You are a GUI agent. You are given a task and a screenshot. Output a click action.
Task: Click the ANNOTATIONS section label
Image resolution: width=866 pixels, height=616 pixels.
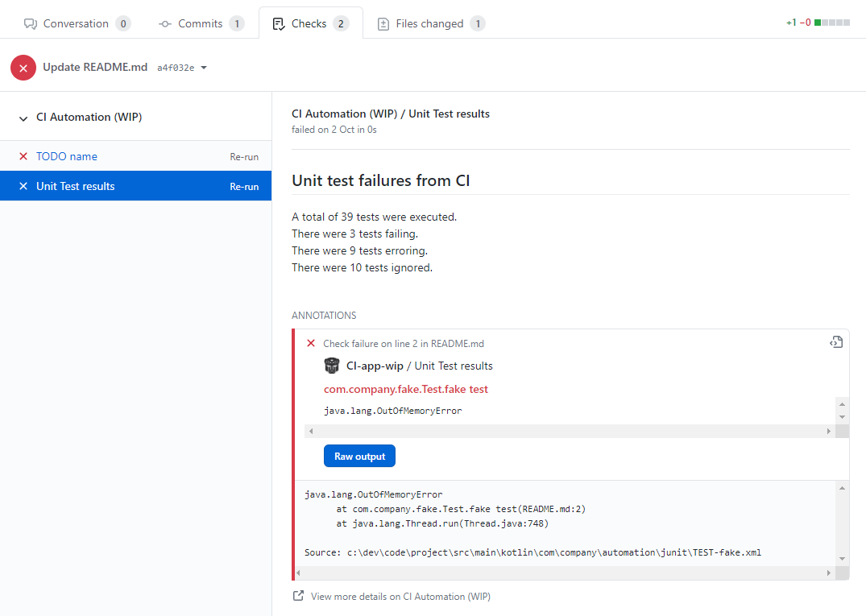coord(324,316)
